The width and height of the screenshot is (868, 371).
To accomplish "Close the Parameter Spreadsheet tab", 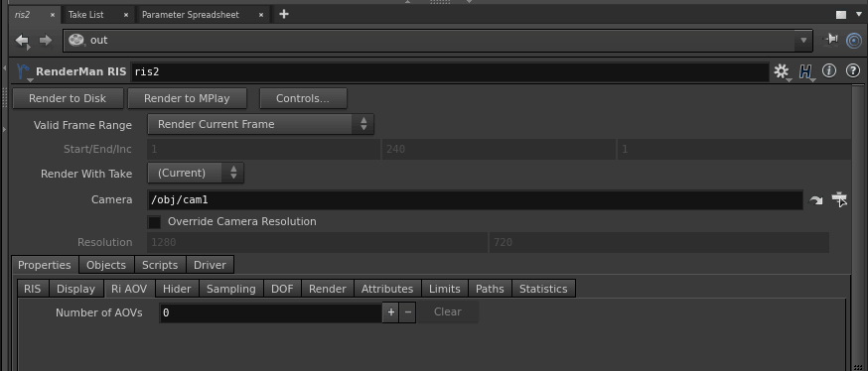I will (261, 15).
